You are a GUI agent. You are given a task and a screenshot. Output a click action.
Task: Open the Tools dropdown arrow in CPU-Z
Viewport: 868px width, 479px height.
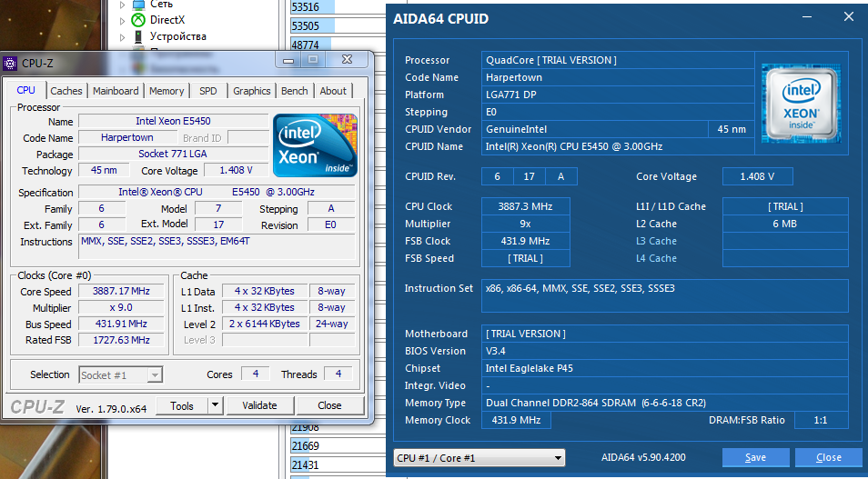pos(216,406)
